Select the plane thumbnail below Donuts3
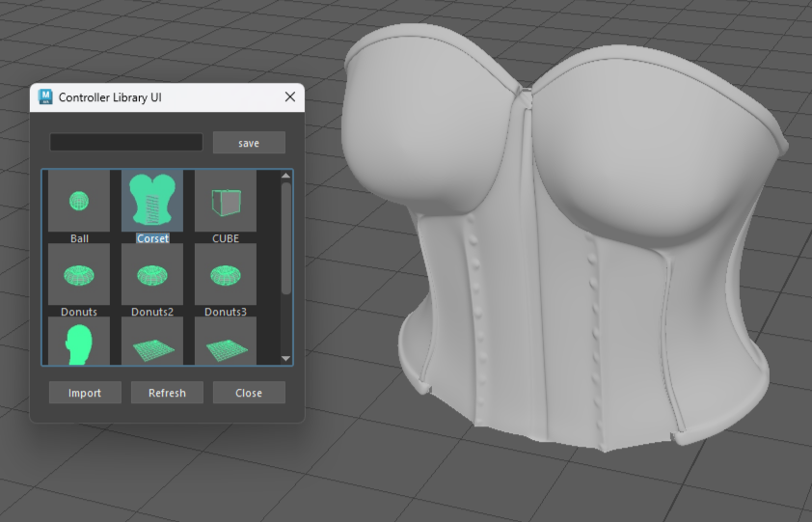812x522 pixels. (x=226, y=342)
